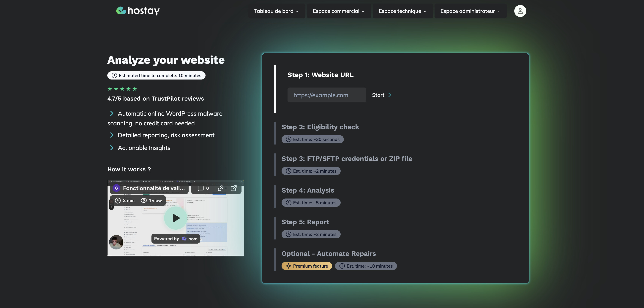The width and height of the screenshot is (644, 308).
Task: Click the five-star rating icons
Action: tap(122, 89)
